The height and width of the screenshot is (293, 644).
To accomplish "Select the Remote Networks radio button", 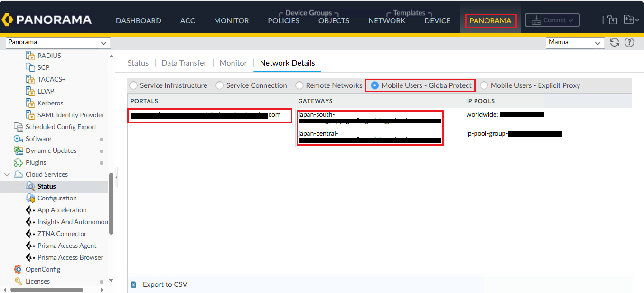I will 299,85.
